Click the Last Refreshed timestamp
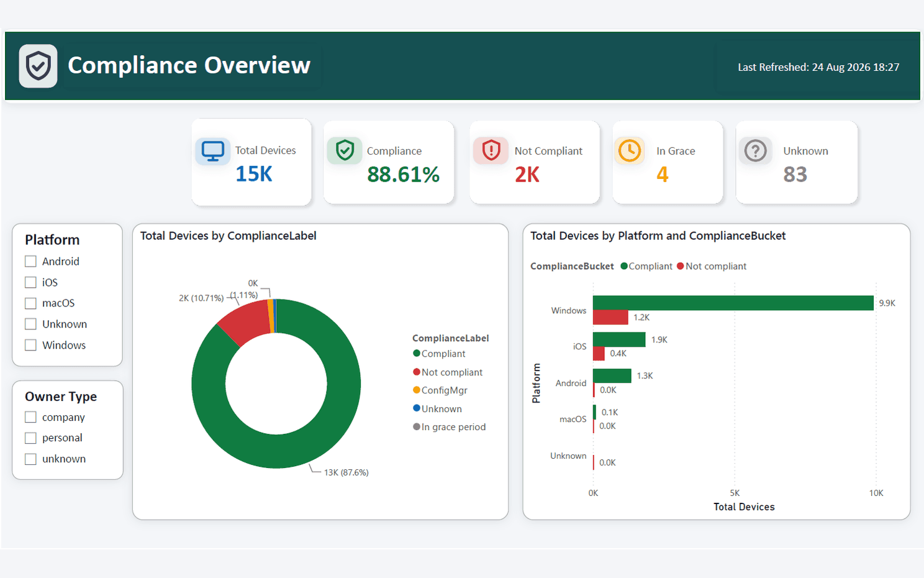Image resolution: width=924 pixels, height=578 pixels. [x=818, y=67]
